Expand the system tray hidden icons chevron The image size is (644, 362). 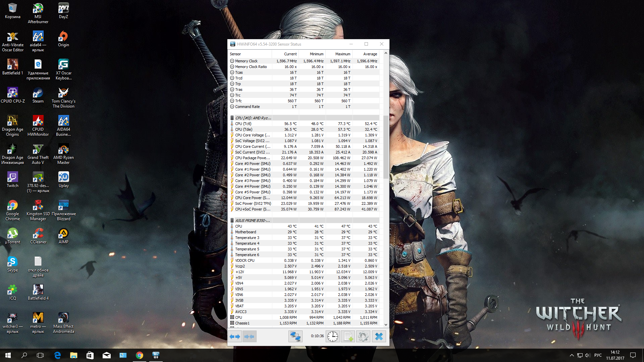tap(572, 355)
